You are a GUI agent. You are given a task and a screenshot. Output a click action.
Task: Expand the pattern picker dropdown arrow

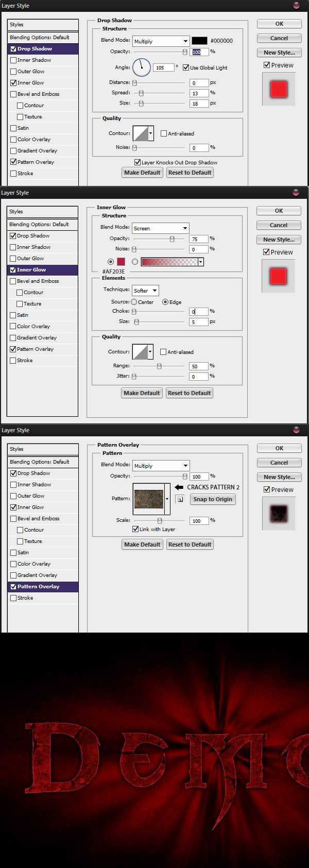167,499
